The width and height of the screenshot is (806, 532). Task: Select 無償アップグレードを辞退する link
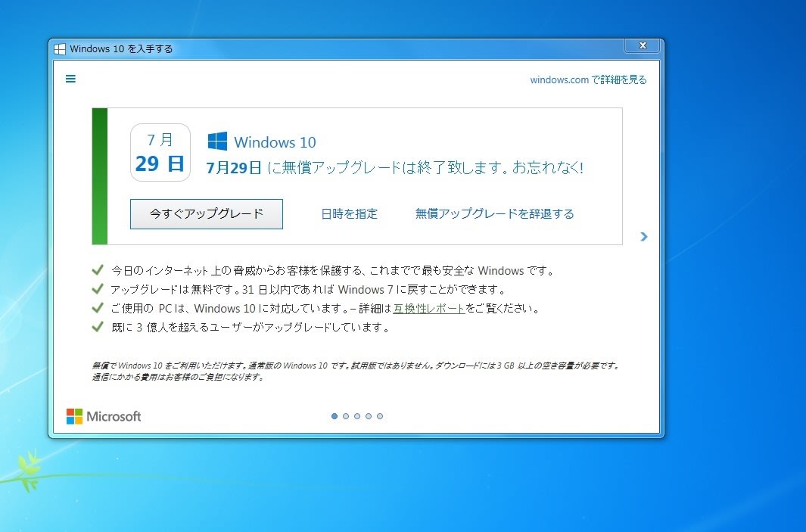coord(494,214)
